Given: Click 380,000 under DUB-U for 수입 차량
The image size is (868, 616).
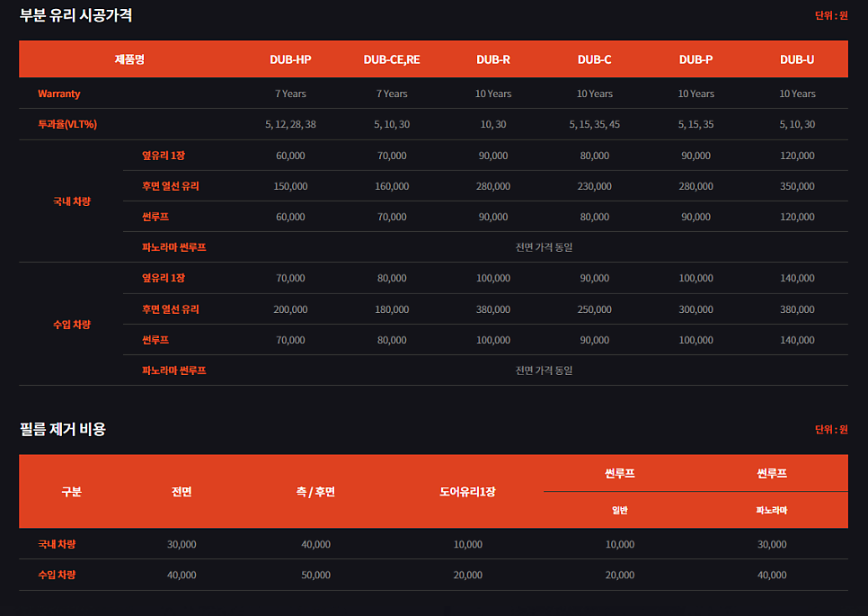Looking at the screenshot, I should (797, 309).
